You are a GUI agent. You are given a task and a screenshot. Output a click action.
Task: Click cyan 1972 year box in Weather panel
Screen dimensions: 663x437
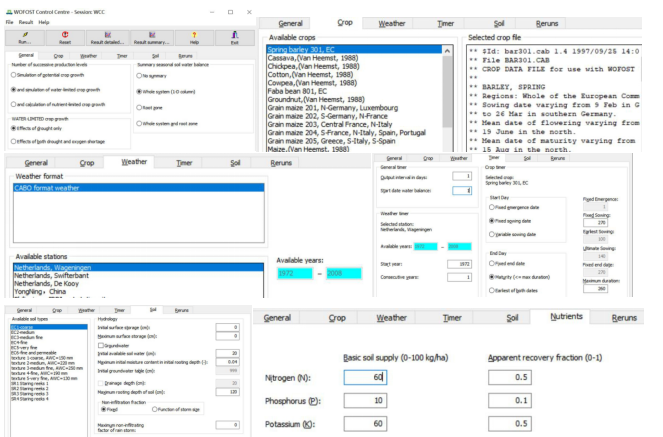click(x=295, y=273)
